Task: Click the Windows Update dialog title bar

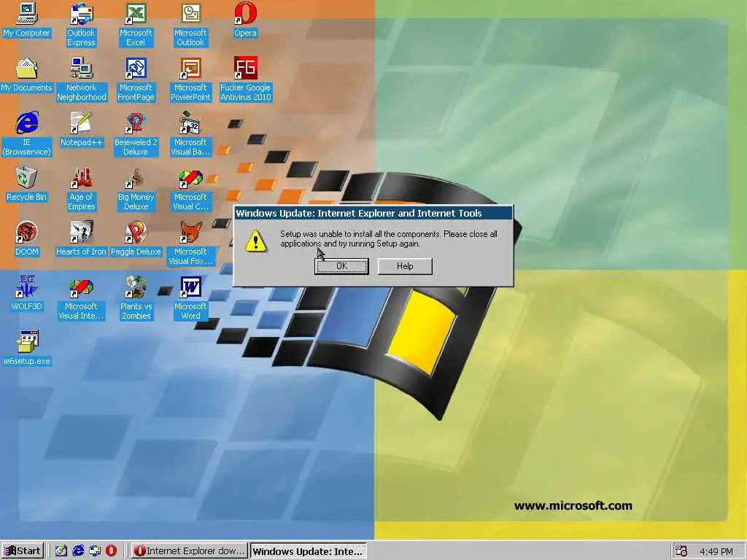Action: [x=373, y=213]
